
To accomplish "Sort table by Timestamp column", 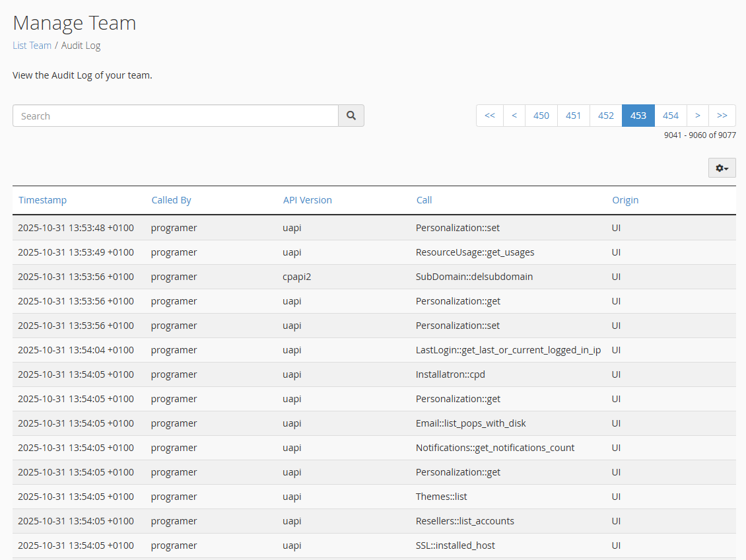I will (x=42, y=200).
